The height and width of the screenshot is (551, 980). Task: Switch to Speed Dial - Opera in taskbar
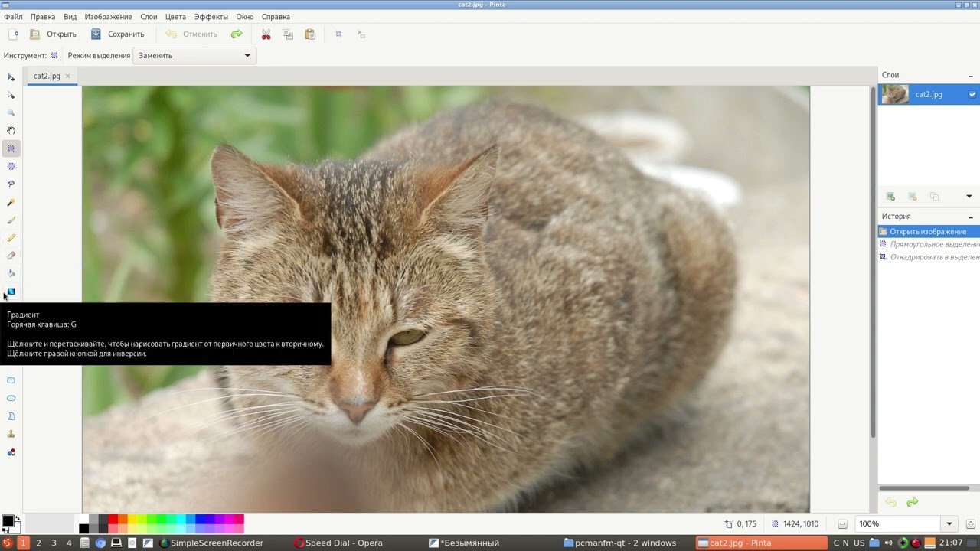tap(338, 543)
